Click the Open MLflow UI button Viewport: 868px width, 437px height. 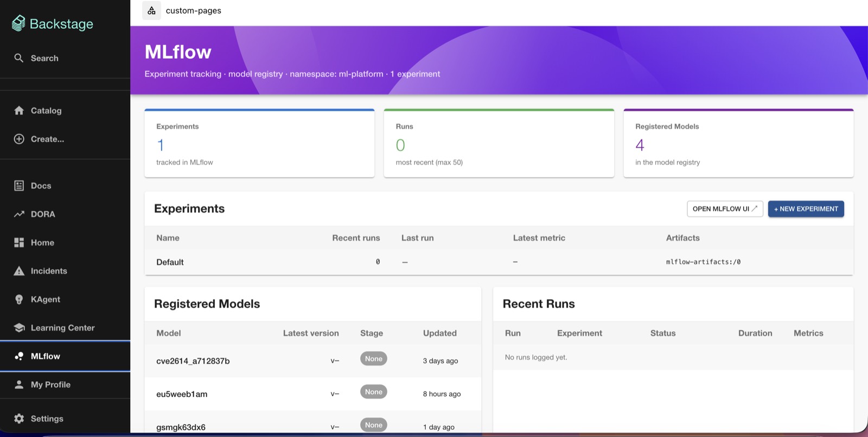(725, 209)
